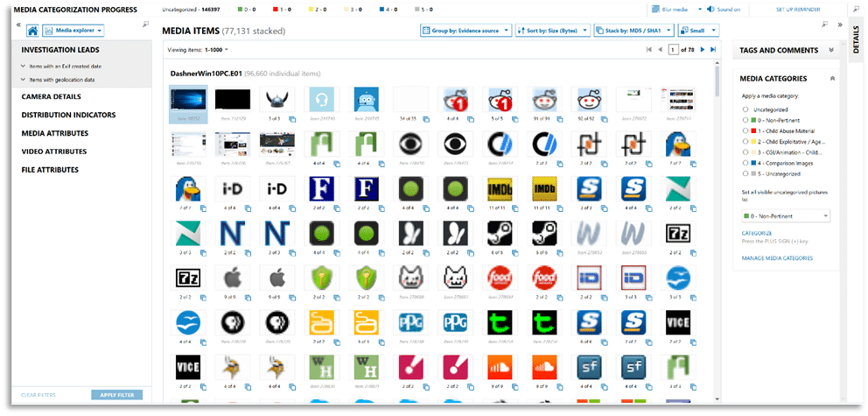Click the page number input field
Screen dimensions: 868x416
(x=674, y=50)
